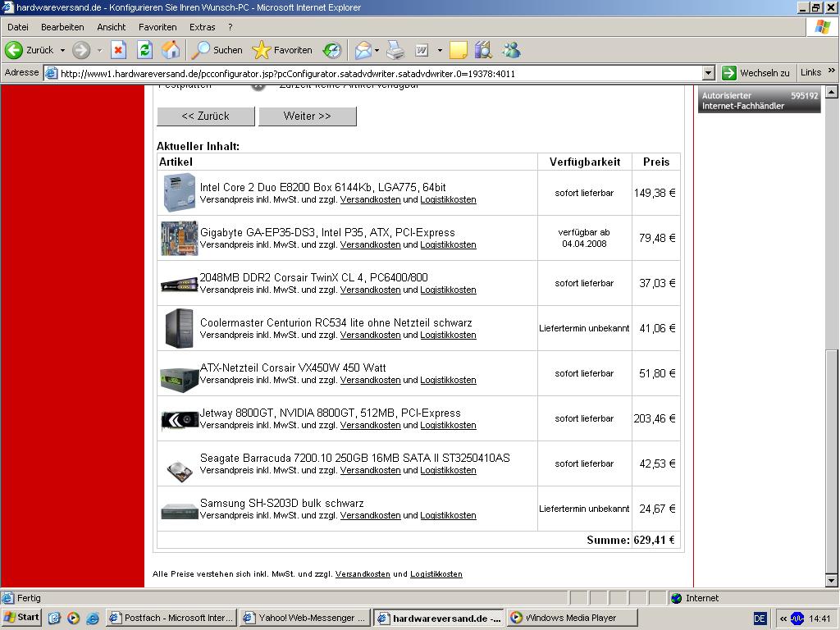Click Gigabyte GA-EP35-DS3 motherboard thumbnail

[180, 238]
